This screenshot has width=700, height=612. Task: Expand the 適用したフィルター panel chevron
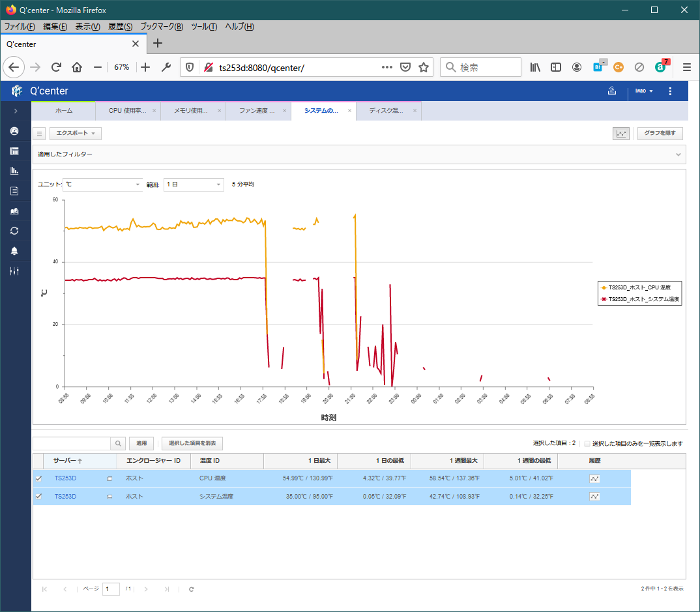coord(678,154)
